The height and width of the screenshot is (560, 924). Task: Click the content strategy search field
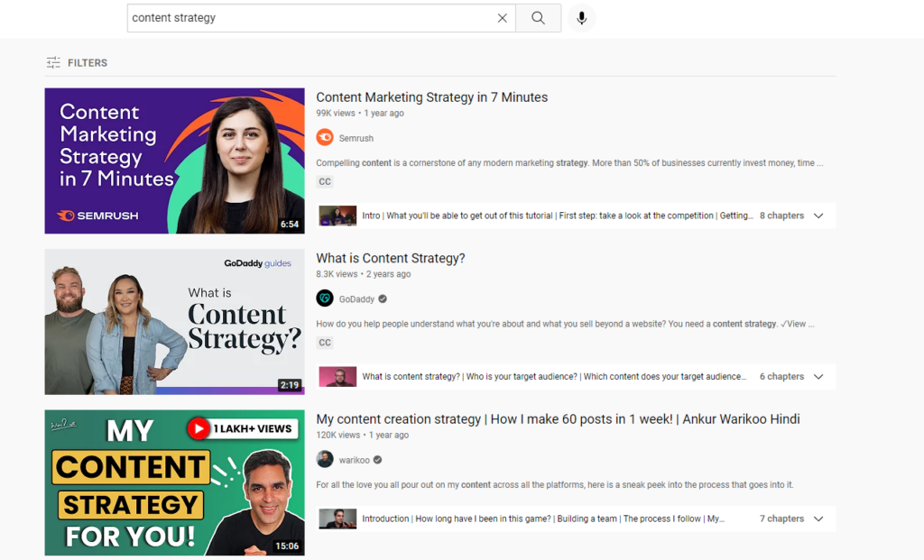pos(312,18)
